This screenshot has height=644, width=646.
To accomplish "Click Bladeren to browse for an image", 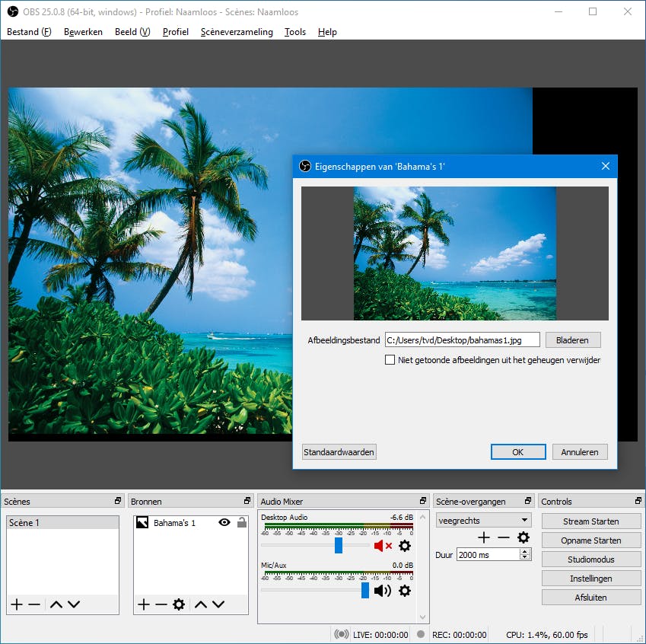I will click(573, 340).
